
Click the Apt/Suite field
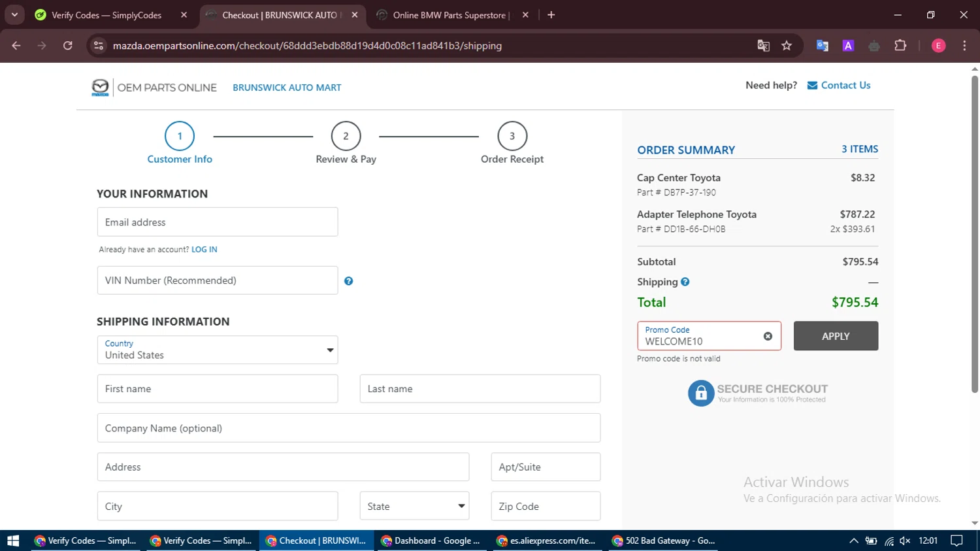point(546,467)
